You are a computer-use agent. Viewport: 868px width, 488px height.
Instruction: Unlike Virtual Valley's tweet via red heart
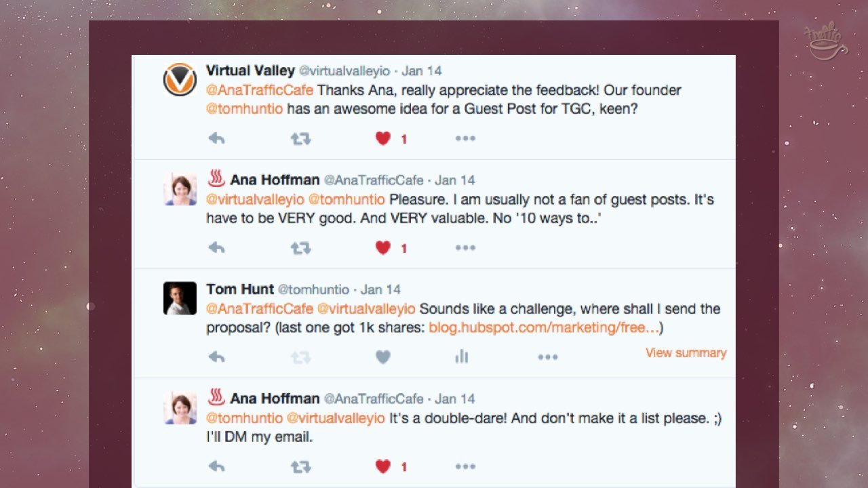383,138
